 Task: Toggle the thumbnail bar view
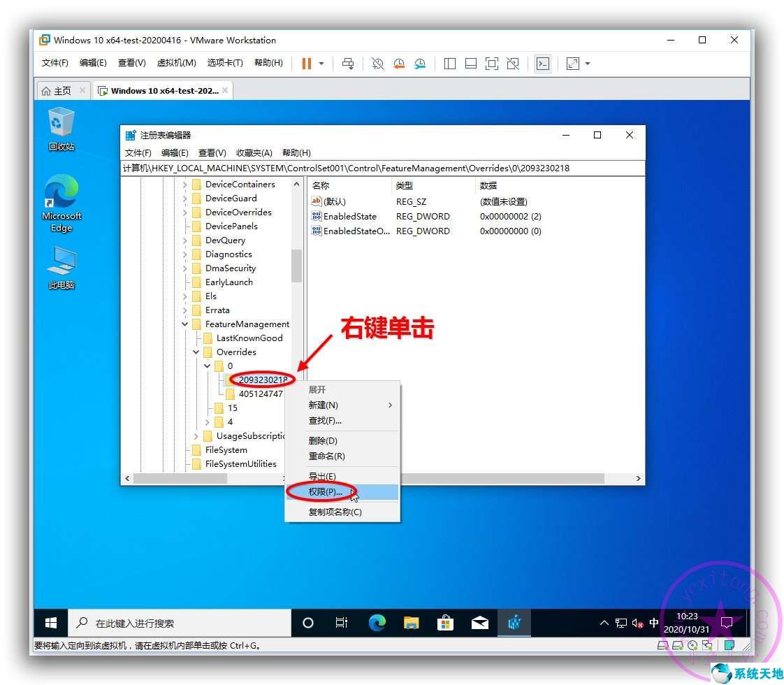click(x=470, y=64)
